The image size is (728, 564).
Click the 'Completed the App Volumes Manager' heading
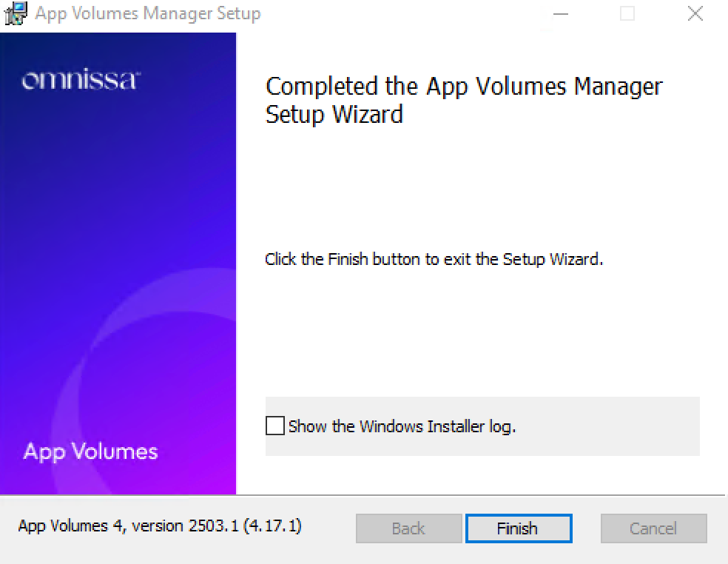tap(464, 87)
